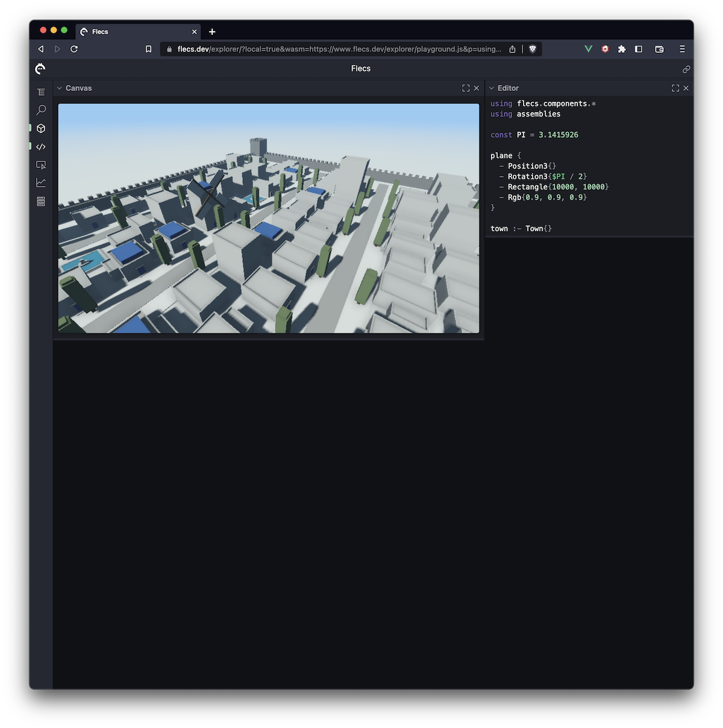Screen dimensions: 723x728
Task: Expand the Editor panel to fullscreen
Action: point(675,88)
